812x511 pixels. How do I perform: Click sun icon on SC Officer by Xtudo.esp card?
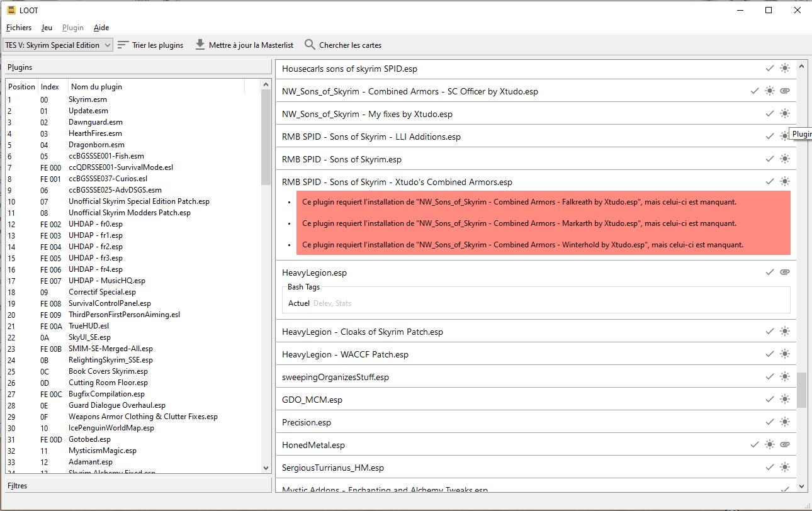click(x=769, y=91)
